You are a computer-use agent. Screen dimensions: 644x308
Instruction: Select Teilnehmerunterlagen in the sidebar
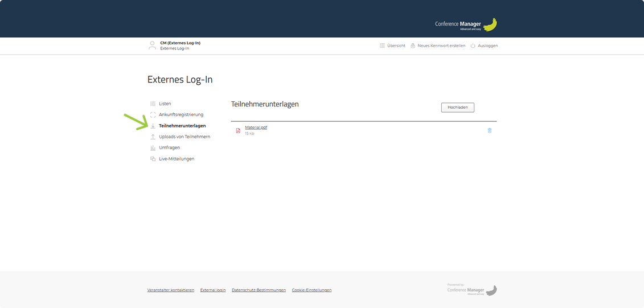[182, 126]
